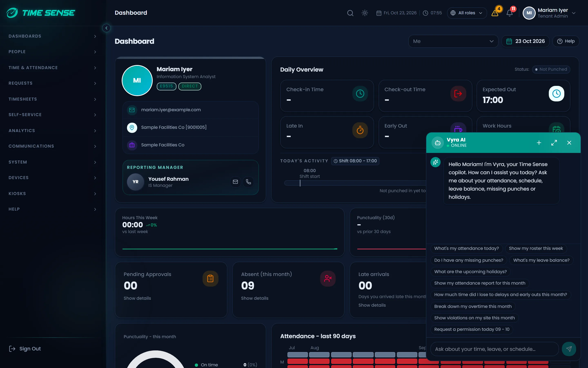Screen dimensions: 588x368
Task: Start a new Vyra AI chat
Action: pos(539,143)
